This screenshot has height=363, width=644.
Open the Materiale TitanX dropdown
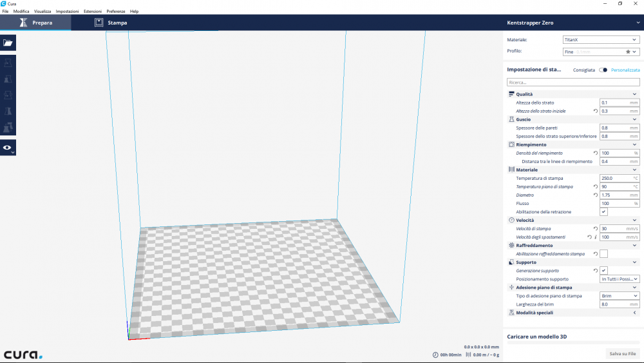coord(600,39)
